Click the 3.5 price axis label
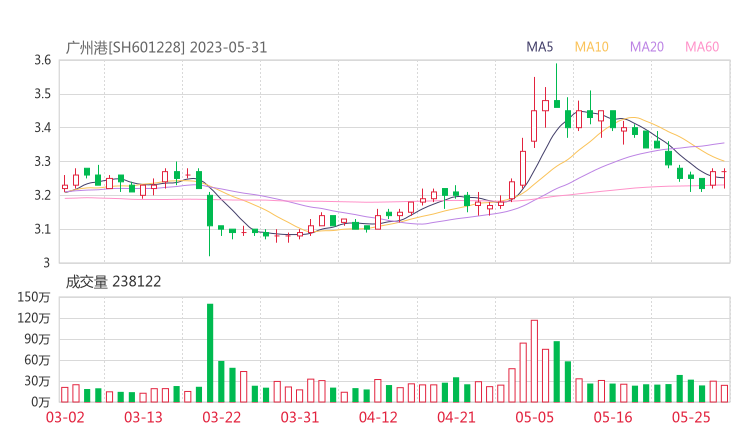The image size is (740, 440). tap(42, 94)
